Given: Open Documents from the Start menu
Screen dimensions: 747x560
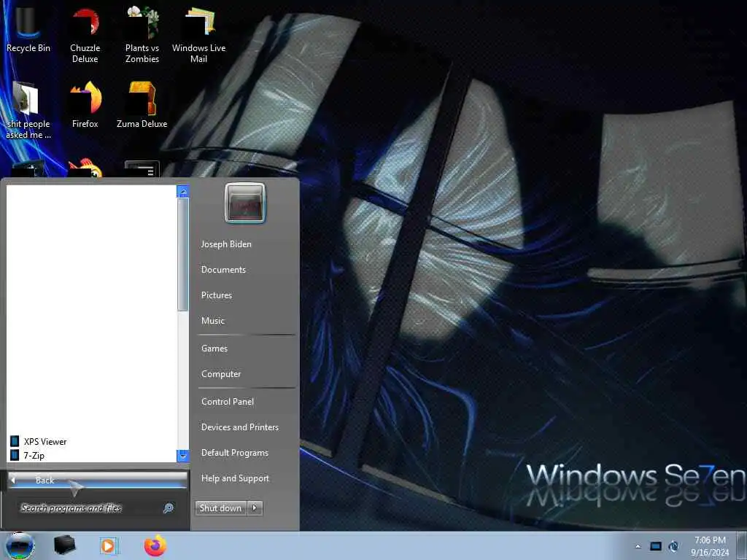Looking at the screenshot, I should click(223, 270).
